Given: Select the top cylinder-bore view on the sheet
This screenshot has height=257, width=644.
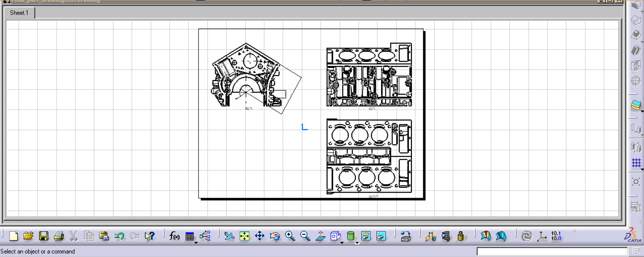Looking at the screenshot, I should (x=369, y=75).
